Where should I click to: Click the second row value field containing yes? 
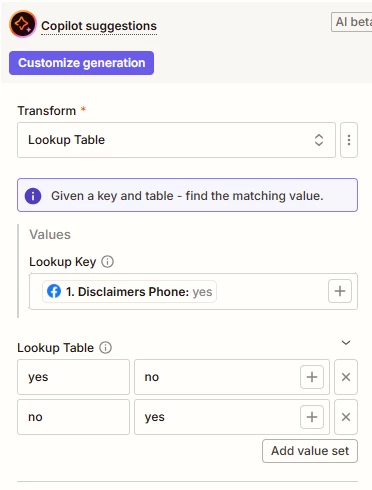(x=232, y=417)
